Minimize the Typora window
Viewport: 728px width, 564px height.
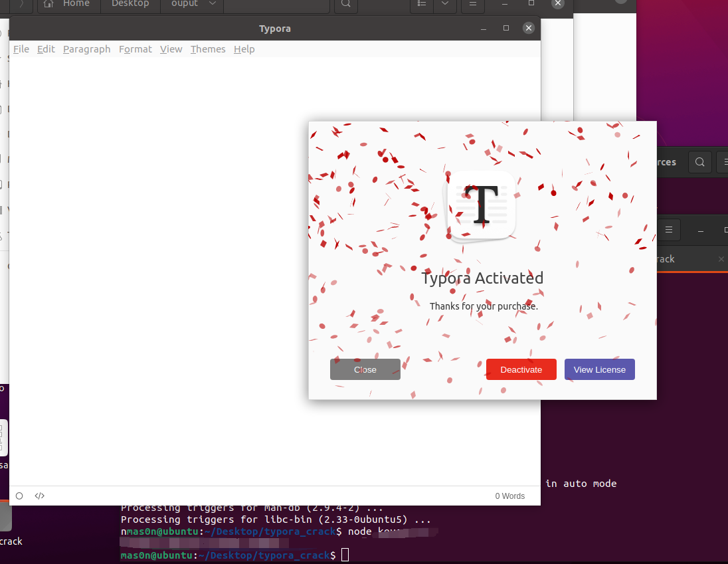click(x=484, y=29)
